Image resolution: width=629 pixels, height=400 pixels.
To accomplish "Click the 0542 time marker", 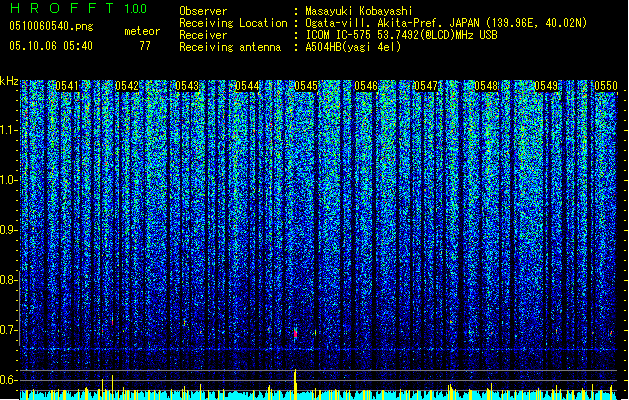I will [x=127, y=86].
